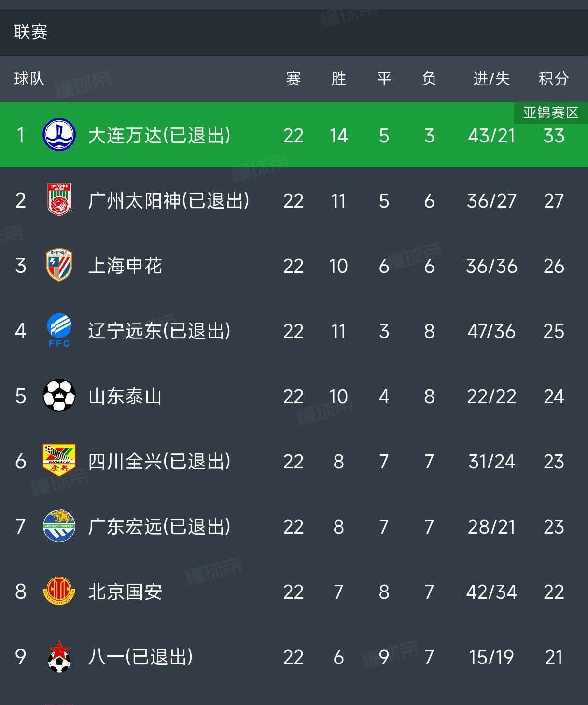Open 北京国安 team page
The width and height of the screenshot is (588, 705).
(125, 592)
